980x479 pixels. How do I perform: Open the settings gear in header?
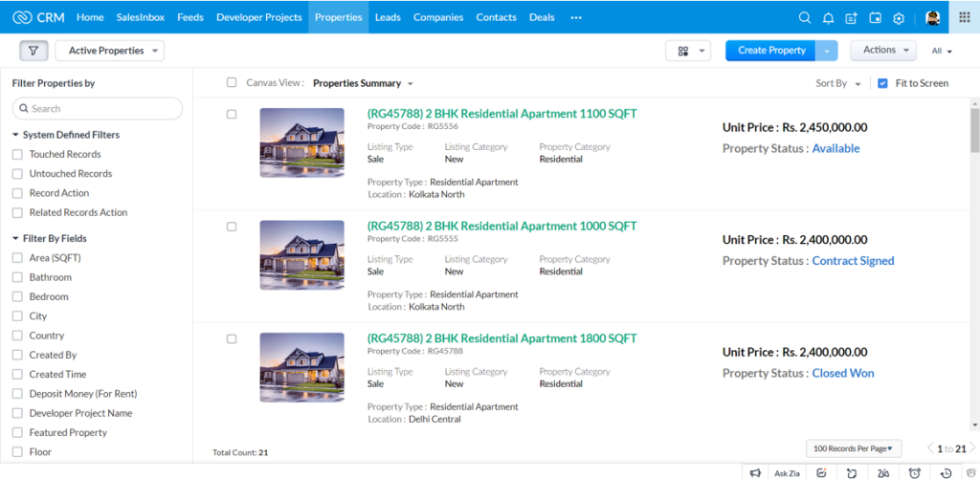pos(899,17)
